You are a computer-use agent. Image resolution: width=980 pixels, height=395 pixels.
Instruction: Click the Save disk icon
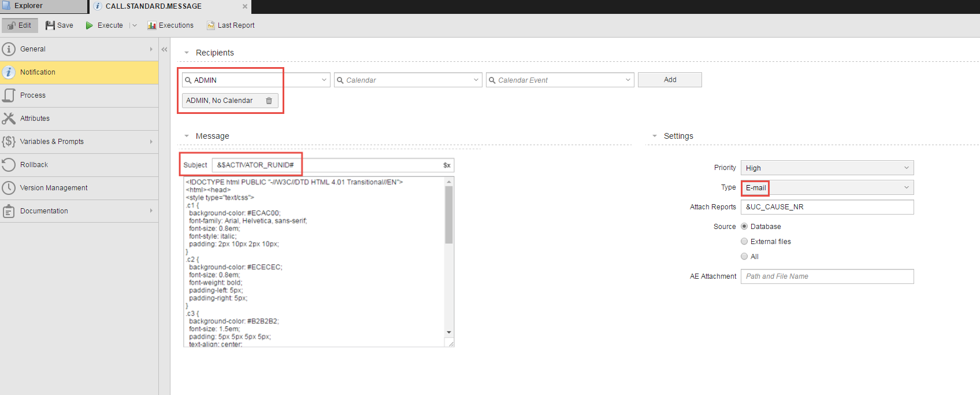pos(50,25)
